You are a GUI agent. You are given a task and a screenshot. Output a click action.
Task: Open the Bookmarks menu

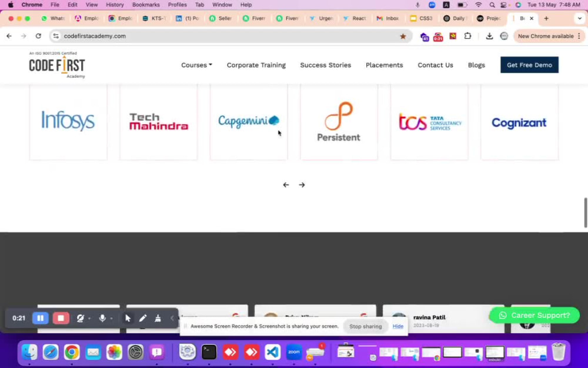(146, 5)
